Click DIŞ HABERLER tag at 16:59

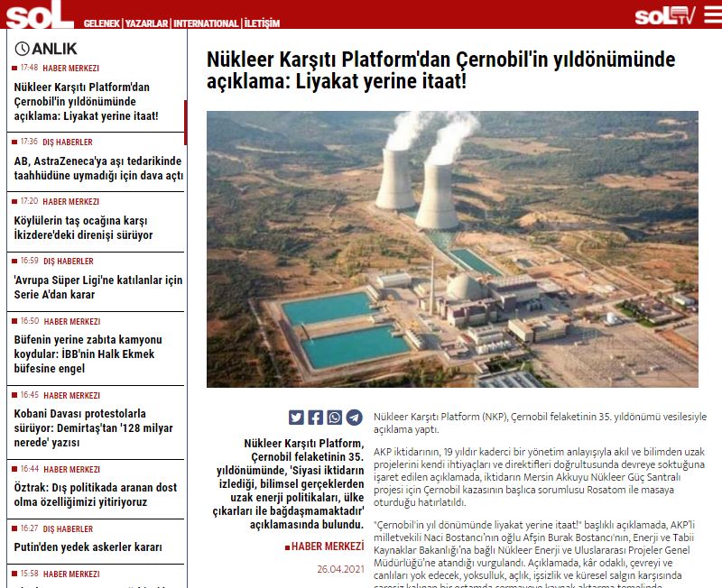[69, 261]
